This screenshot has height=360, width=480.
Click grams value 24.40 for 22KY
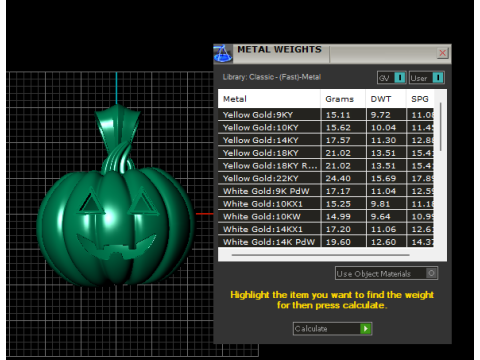(338, 178)
